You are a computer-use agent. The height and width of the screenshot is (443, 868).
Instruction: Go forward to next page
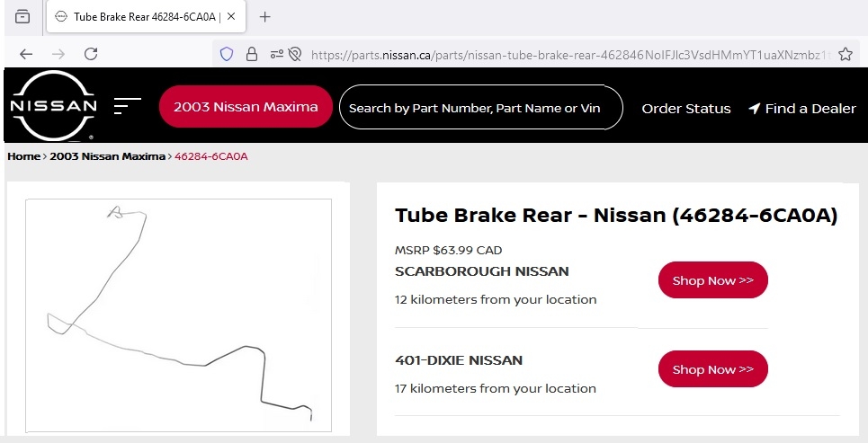pos(58,54)
